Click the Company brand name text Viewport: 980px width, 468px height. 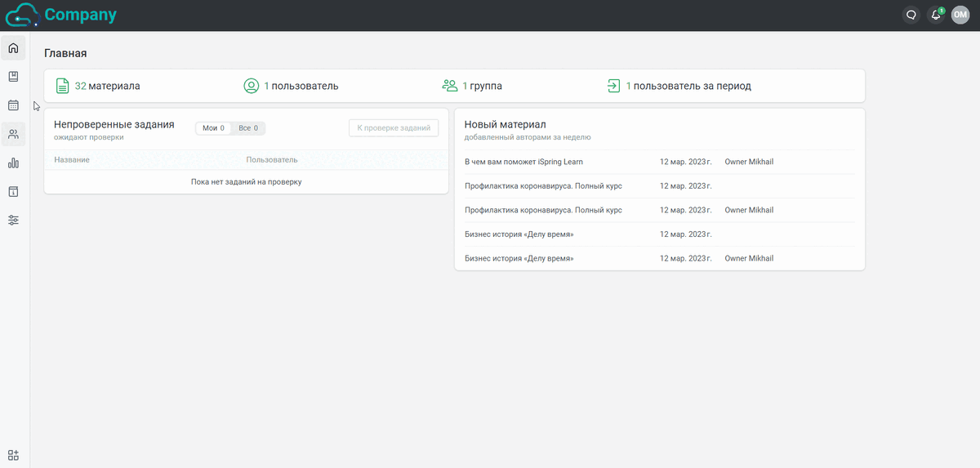(80, 15)
